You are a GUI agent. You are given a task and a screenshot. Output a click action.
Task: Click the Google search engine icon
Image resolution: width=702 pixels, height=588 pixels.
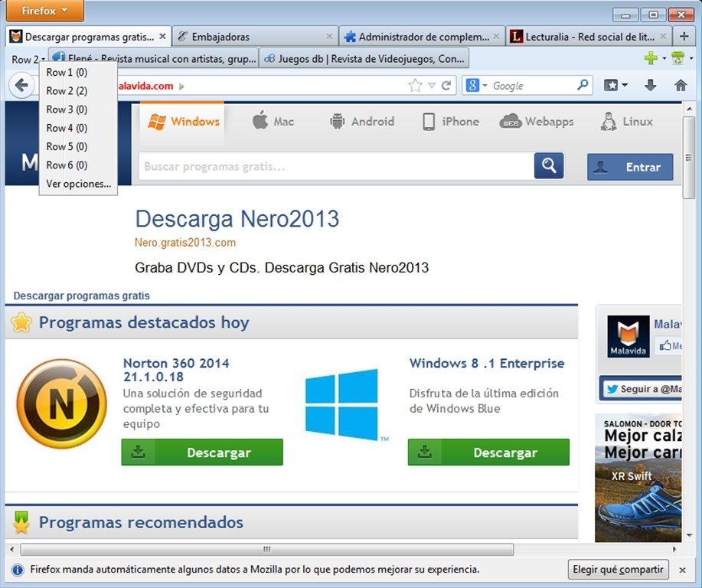472,85
